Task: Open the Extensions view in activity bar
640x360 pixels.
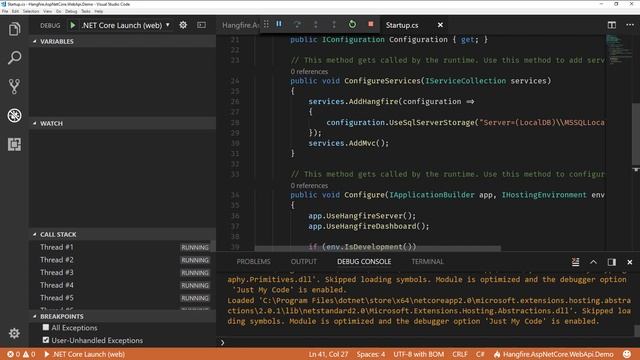Action: pos(14,144)
